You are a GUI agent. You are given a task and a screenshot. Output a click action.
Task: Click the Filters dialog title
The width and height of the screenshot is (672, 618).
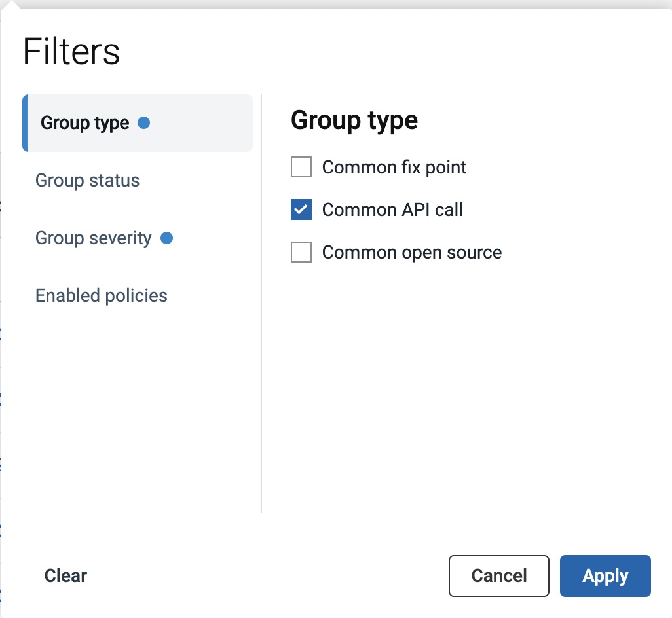[x=71, y=52]
